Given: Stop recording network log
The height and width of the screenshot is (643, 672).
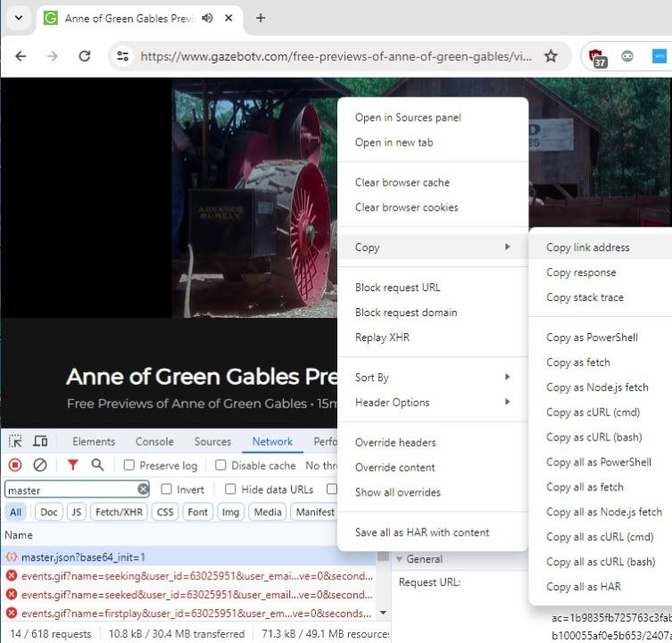Looking at the screenshot, I should click(x=15, y=465).
